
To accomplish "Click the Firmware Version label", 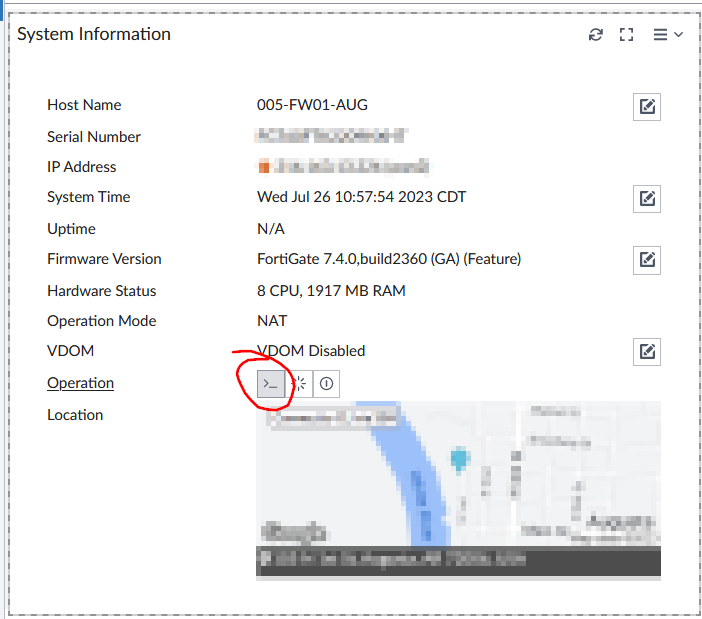I will click(104, 259).
